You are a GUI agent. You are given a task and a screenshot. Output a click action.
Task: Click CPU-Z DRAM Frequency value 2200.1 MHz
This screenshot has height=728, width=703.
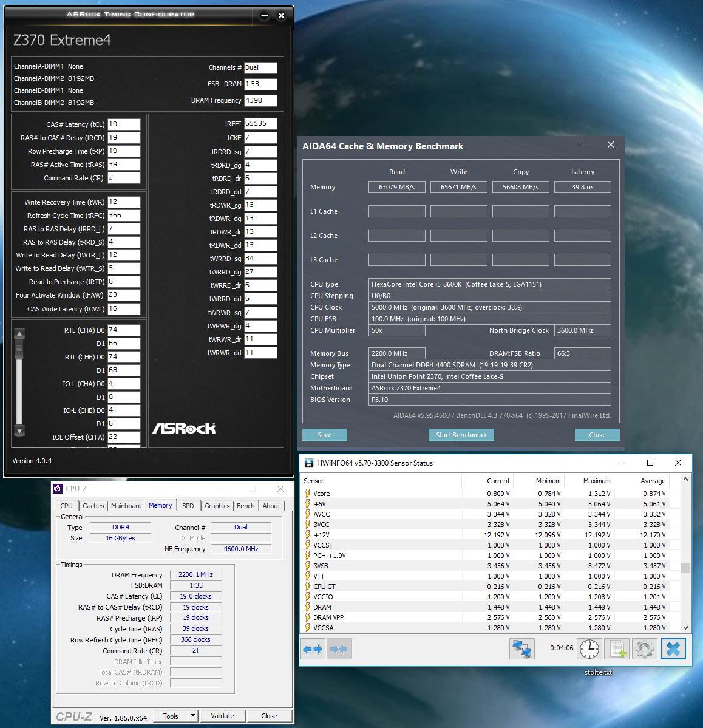tap(195, 575)
